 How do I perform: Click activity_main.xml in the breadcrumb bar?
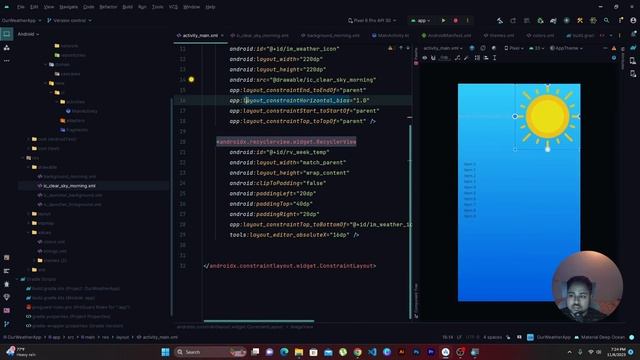tap(157, 337)
